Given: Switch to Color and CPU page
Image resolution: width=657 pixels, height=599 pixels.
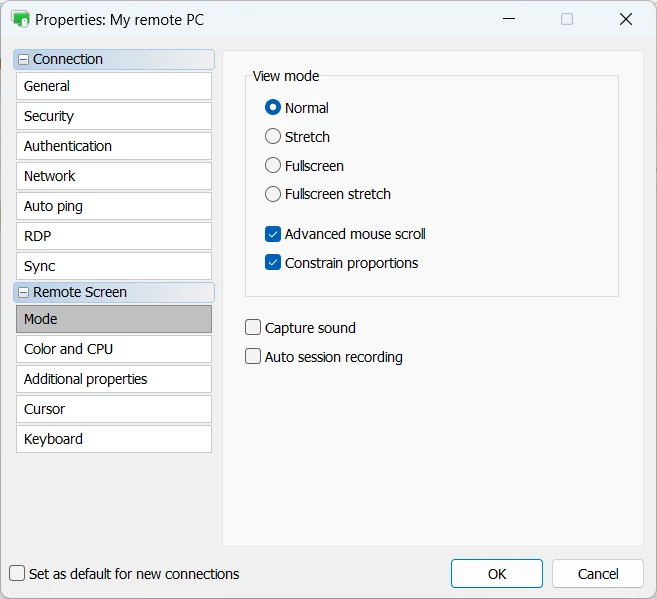Looking at the screenshot, I should point(113,349).
